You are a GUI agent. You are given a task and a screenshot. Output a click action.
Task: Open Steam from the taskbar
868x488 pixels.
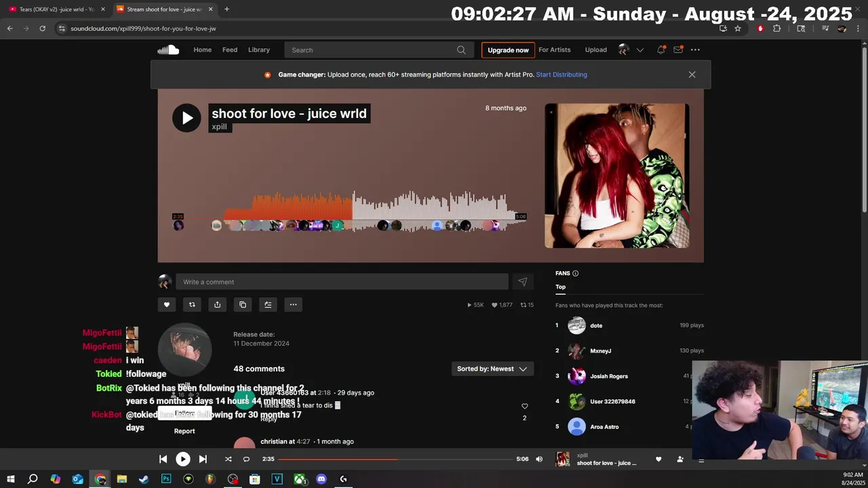(144, 479)
